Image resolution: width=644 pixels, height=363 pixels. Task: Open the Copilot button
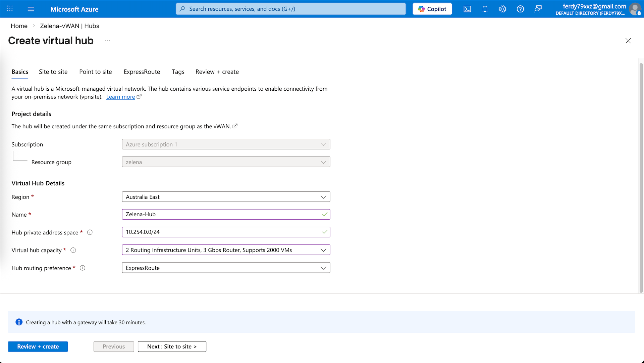pos(432,9)
